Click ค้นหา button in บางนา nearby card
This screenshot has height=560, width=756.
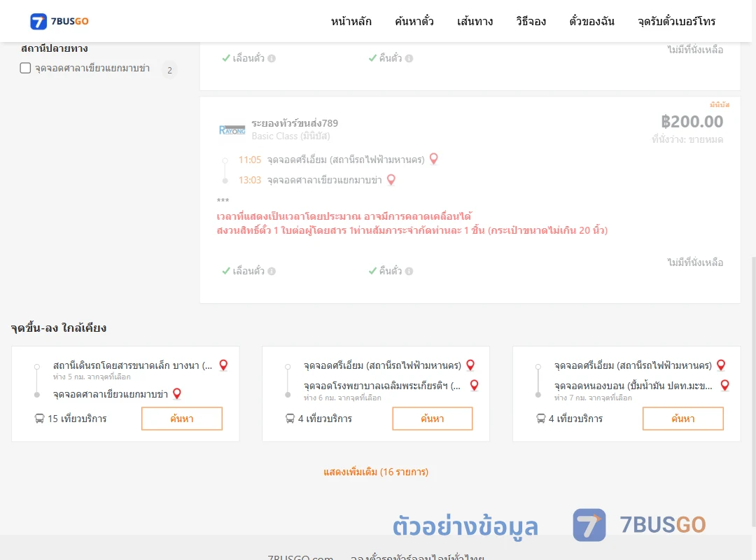[182, 419]
